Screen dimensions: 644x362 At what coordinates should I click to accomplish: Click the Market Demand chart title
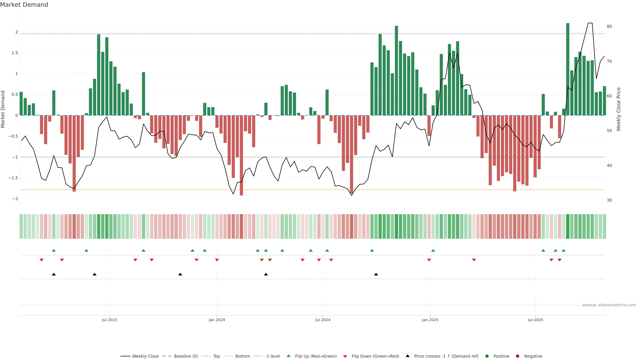tap(24, 5)
